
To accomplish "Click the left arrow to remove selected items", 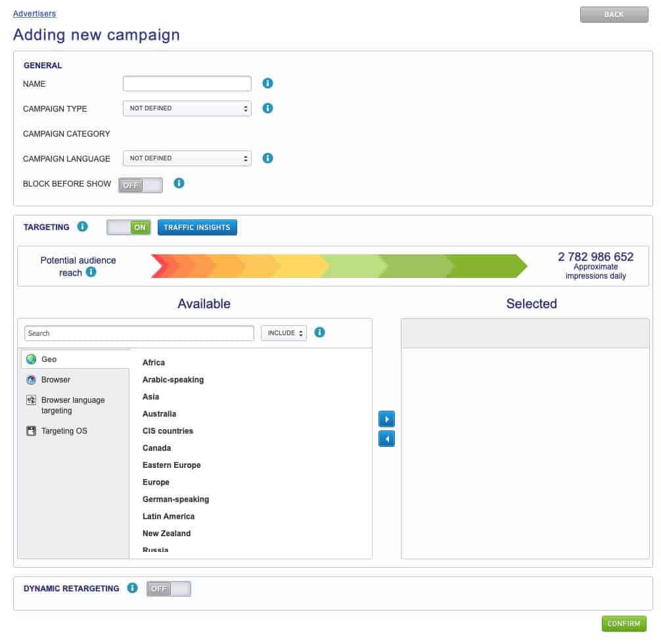I will pyautogui.click(x=386, y=438).
